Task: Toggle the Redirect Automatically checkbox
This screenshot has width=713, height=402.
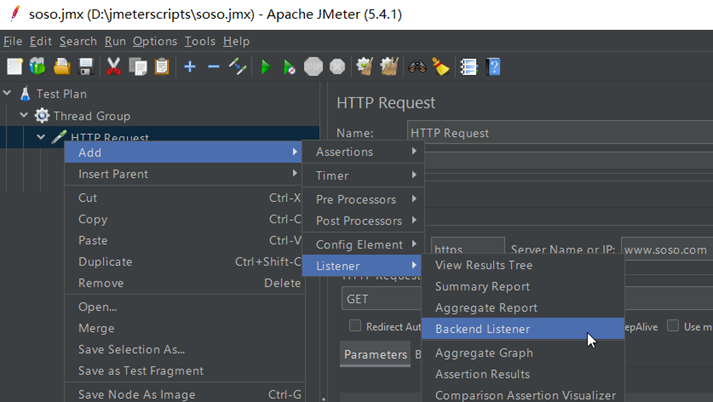Action: pyautogui.click(x=355, y=326)
